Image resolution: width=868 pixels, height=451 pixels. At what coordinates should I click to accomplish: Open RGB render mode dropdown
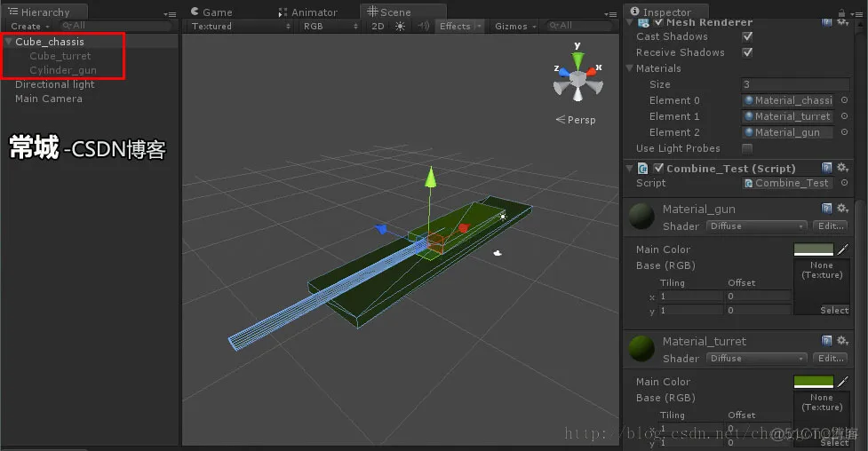[x=330, y=26]
